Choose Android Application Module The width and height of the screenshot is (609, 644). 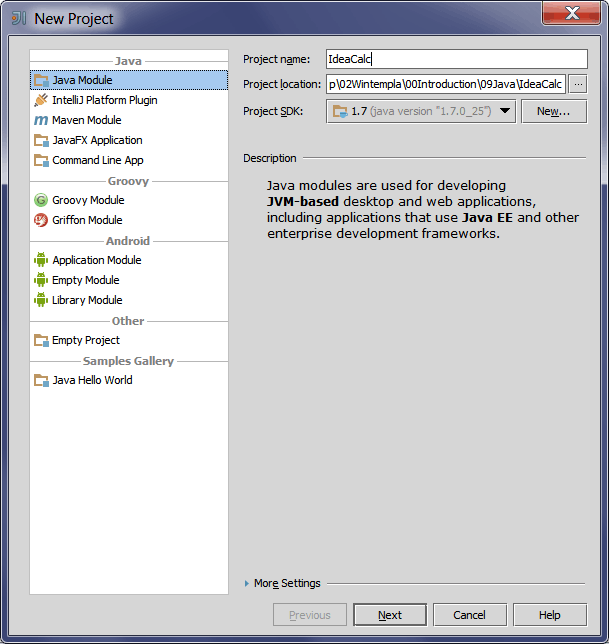(129, 260)
